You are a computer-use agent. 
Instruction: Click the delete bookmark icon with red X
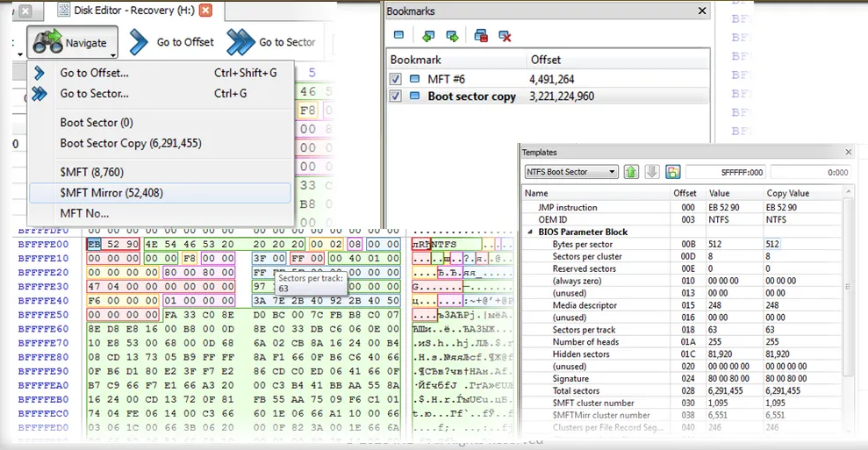click(x=505, y=36)
